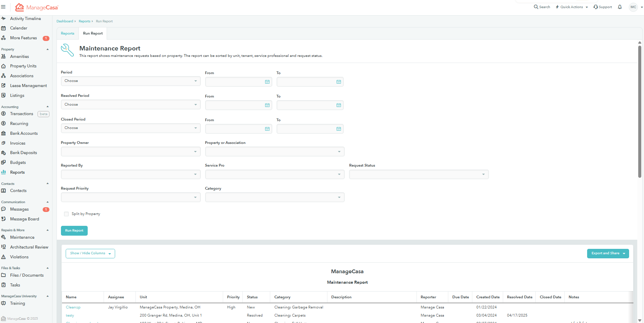
Task: Click the Activity Timeline sidebar icon
Action: pos(3,19)
